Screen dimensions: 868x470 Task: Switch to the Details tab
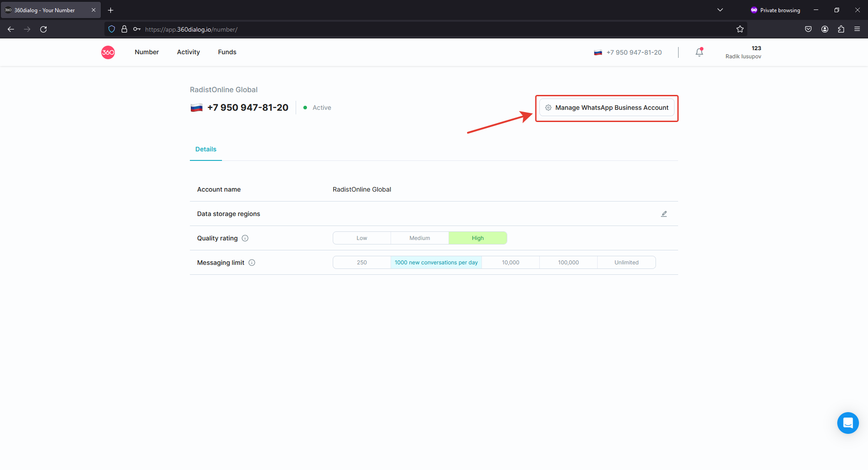pos(206,149)
